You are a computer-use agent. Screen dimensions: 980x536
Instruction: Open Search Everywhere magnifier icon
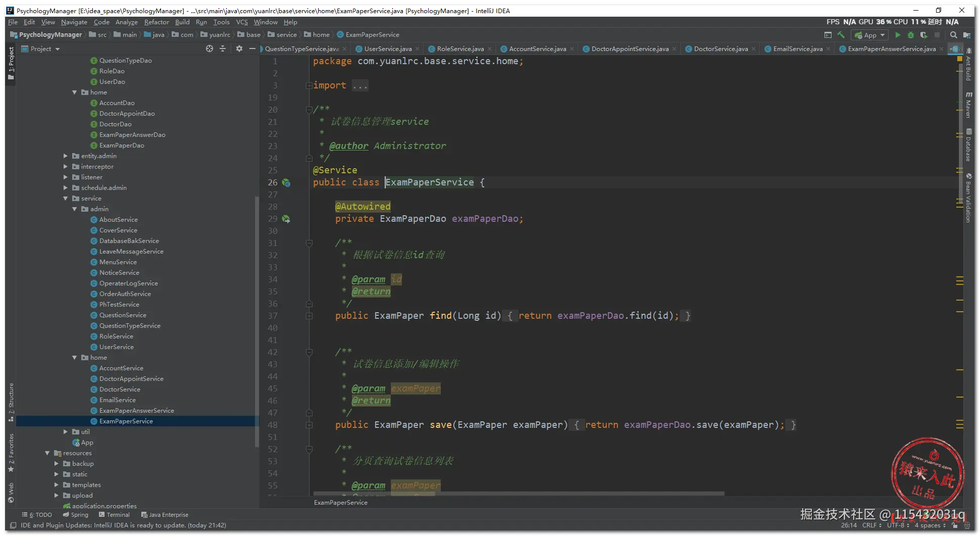click(x=953, y=35)
